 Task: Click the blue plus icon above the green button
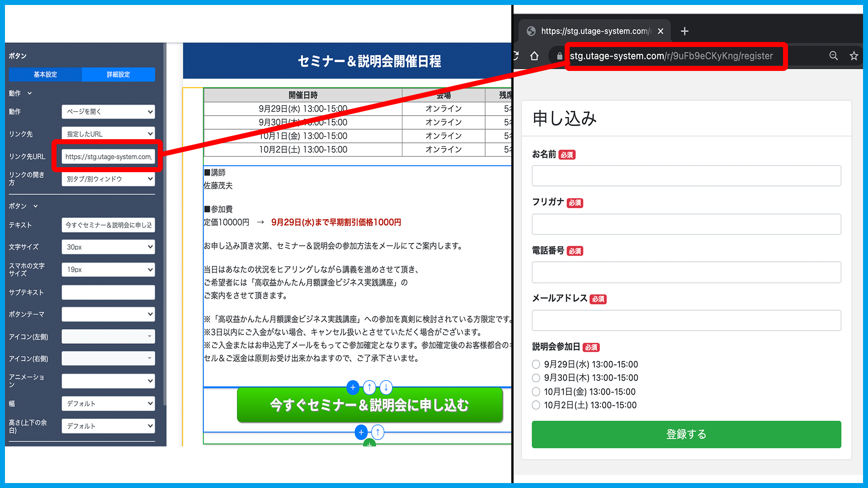353,387
